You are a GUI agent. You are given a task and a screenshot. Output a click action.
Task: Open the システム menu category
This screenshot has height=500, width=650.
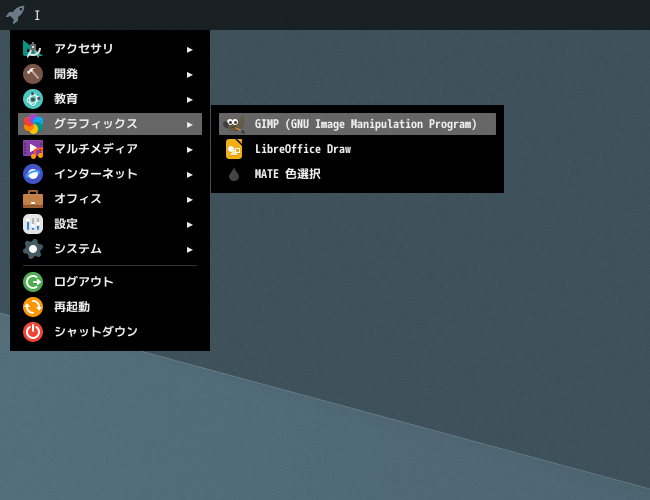tap(110, 249)
